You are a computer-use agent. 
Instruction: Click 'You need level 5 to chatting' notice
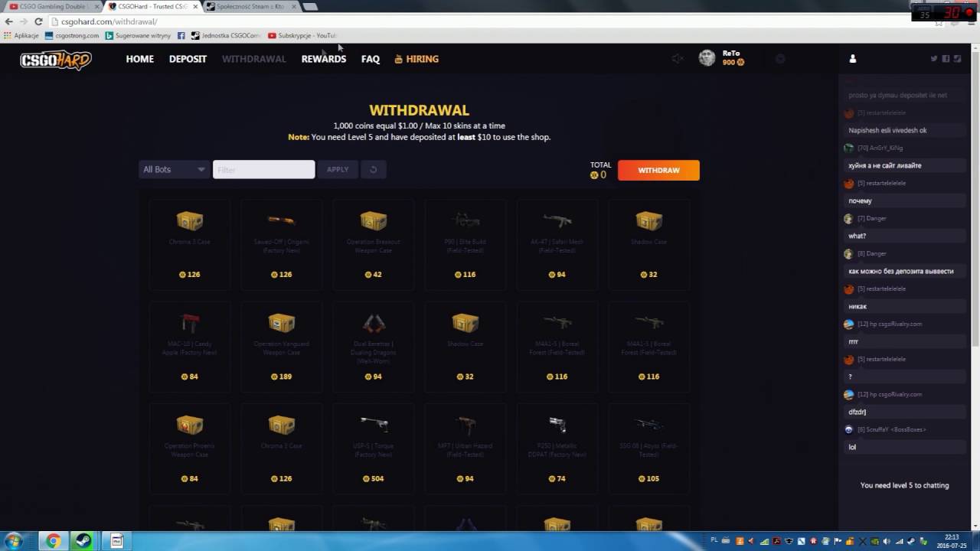[x=904, y=485]
